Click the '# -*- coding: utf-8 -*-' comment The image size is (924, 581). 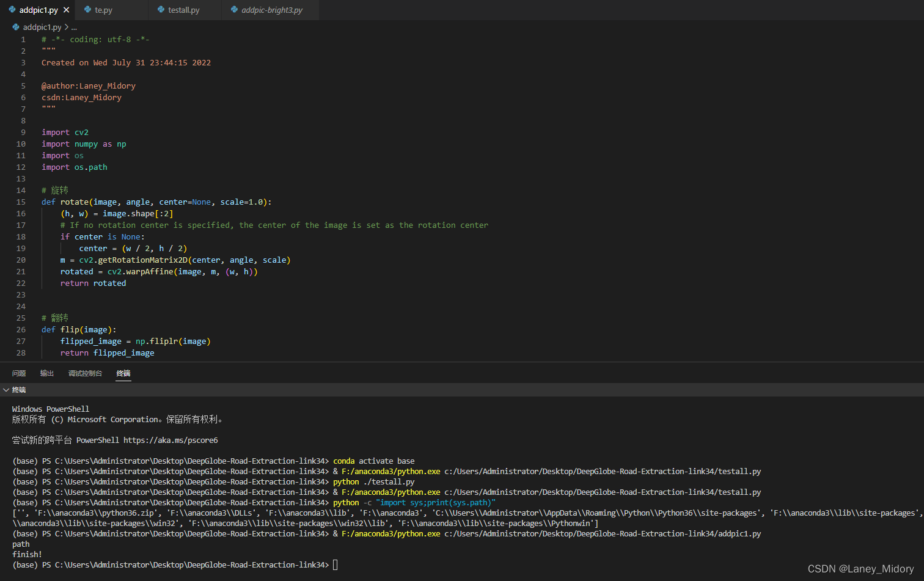(95, 39)
